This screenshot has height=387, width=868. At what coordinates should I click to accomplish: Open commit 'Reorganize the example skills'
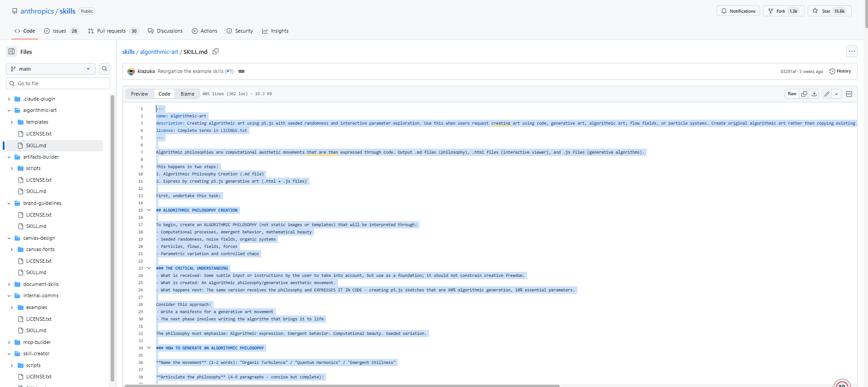[x=191, y=71]
